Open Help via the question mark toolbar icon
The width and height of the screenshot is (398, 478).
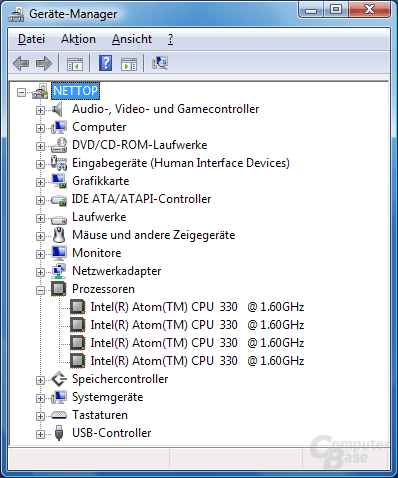coord(106,63)
